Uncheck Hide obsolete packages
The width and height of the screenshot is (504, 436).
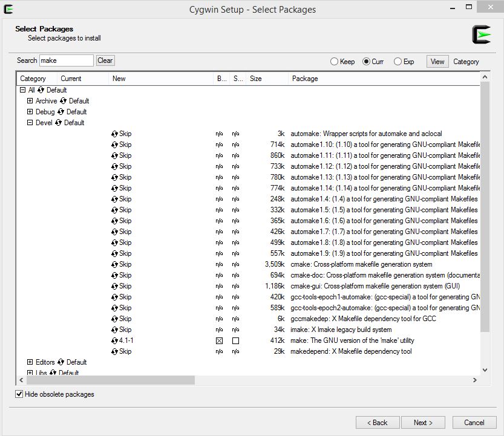click(20, 394)
